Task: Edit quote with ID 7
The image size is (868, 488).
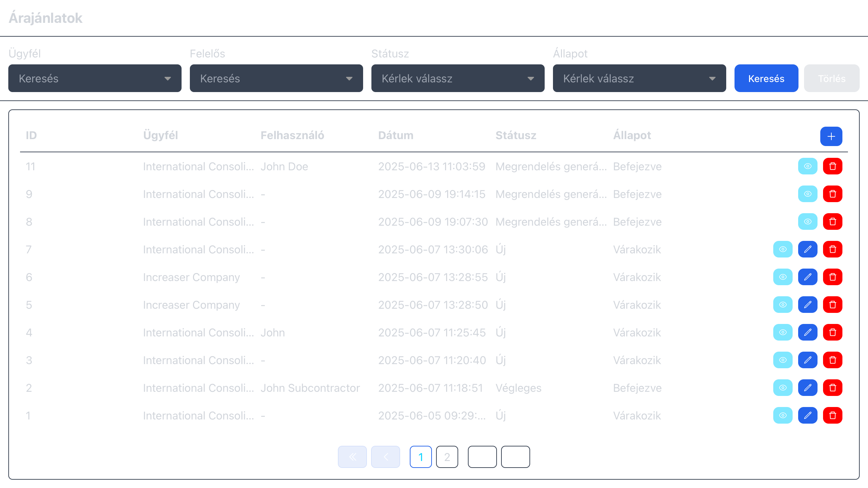Action: click(807, 250)
